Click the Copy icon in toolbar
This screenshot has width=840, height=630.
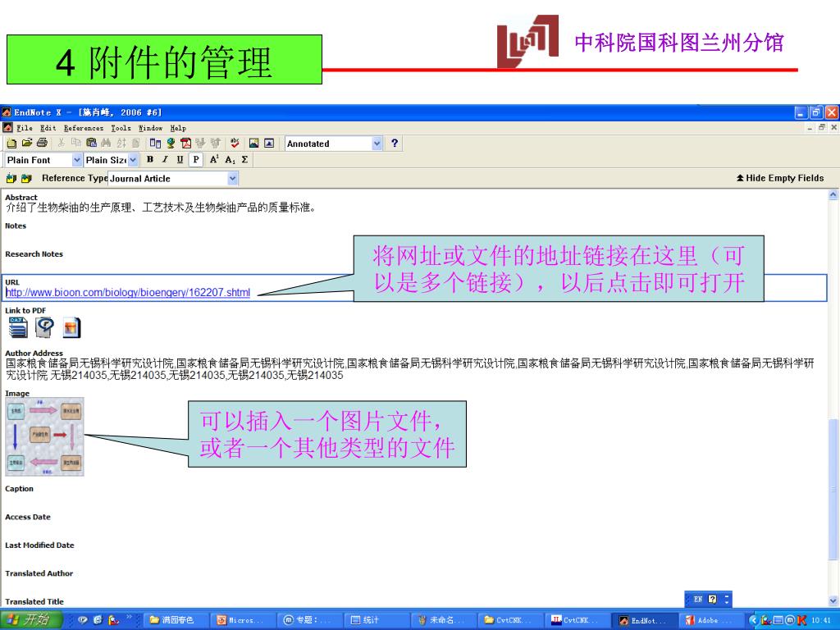click(x=76, y=143)
